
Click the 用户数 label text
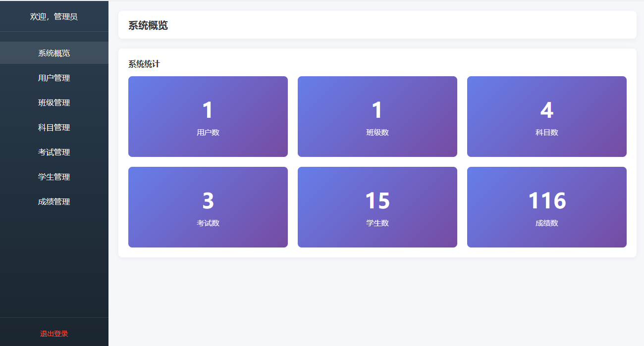coord(208,132)
